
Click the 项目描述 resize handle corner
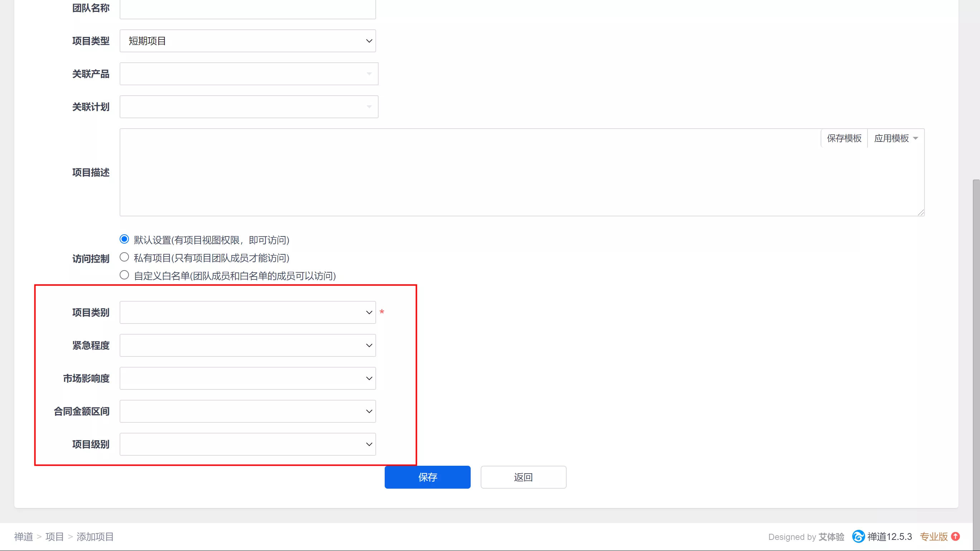coord(921,212)
